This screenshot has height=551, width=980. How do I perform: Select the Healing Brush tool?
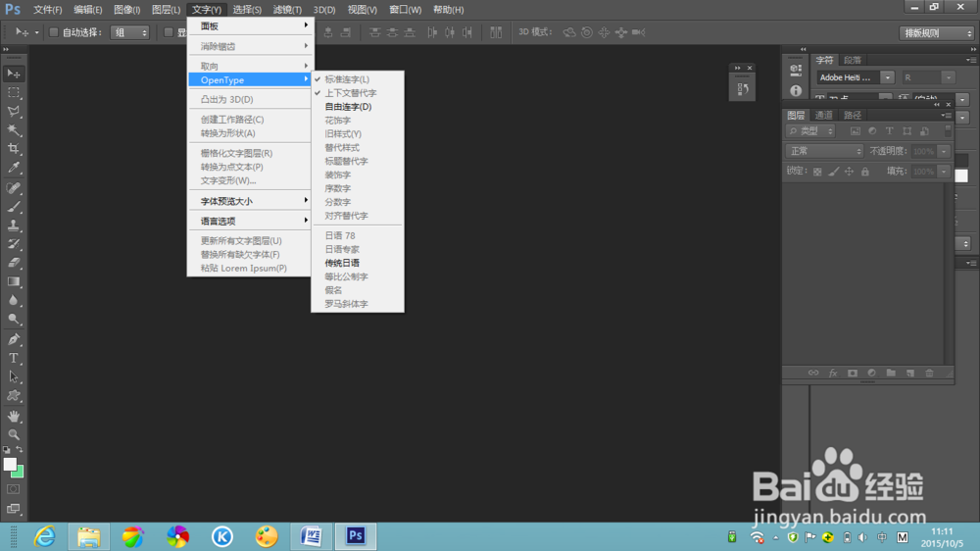click(14, 188)
